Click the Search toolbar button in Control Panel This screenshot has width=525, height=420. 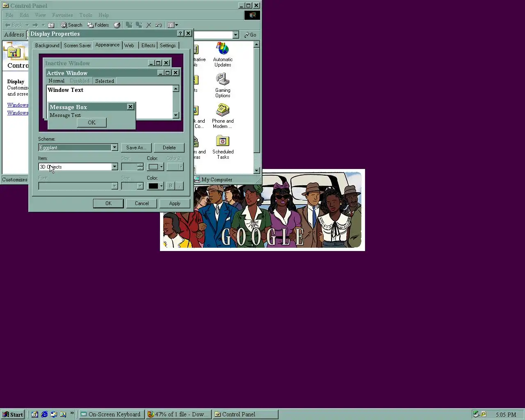pyautogui.click(x=72, y=25)
